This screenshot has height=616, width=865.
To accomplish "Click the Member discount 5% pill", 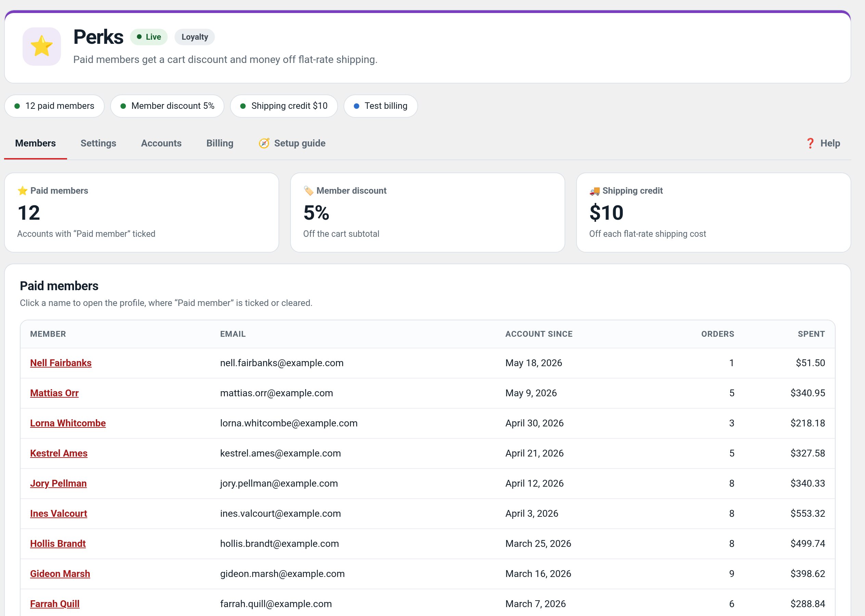I will coord(167,106).
